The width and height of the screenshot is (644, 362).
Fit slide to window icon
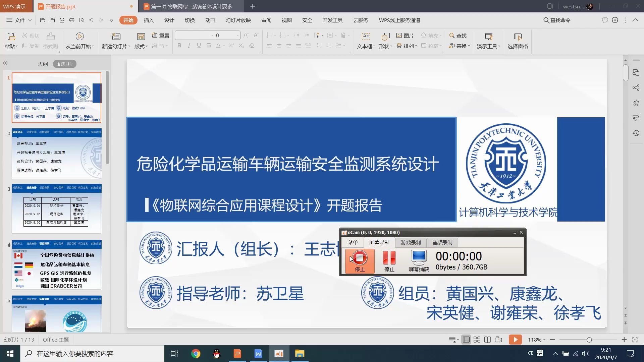coord(635,340)
